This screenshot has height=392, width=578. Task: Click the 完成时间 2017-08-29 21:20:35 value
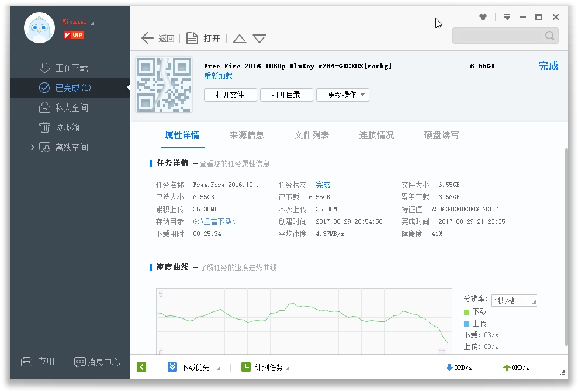pos(472,221)
